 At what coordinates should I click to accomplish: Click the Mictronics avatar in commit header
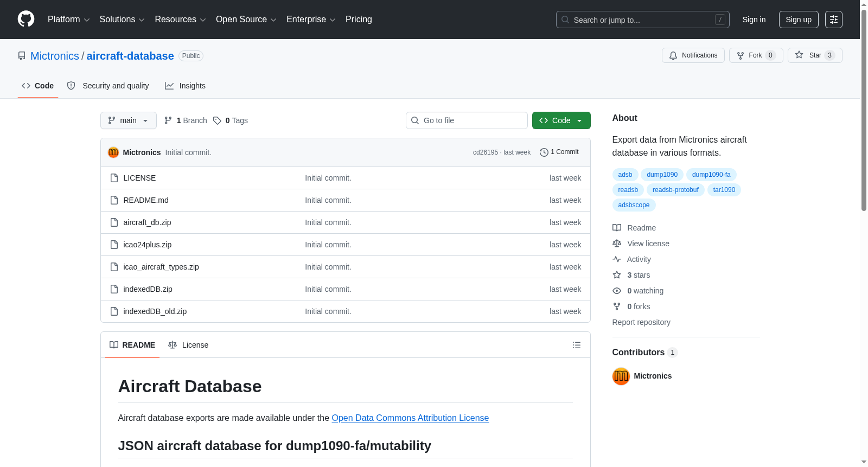113,152
